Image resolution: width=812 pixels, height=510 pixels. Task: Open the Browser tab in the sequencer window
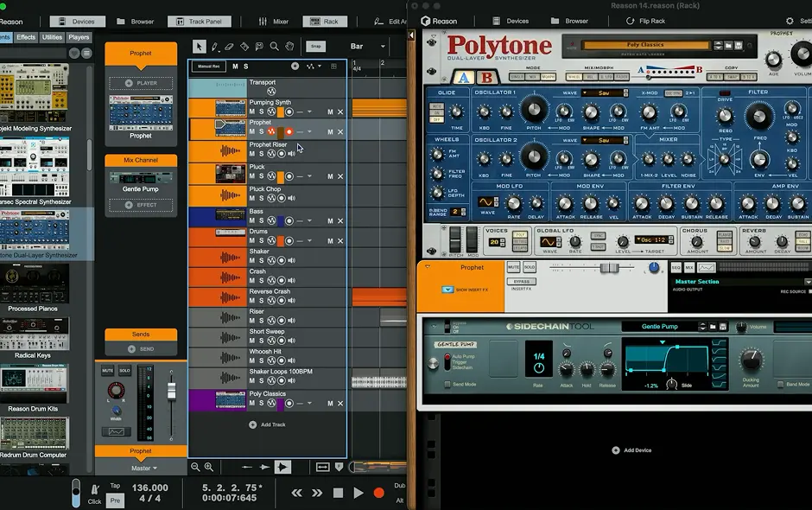click(x=135, y=22)
